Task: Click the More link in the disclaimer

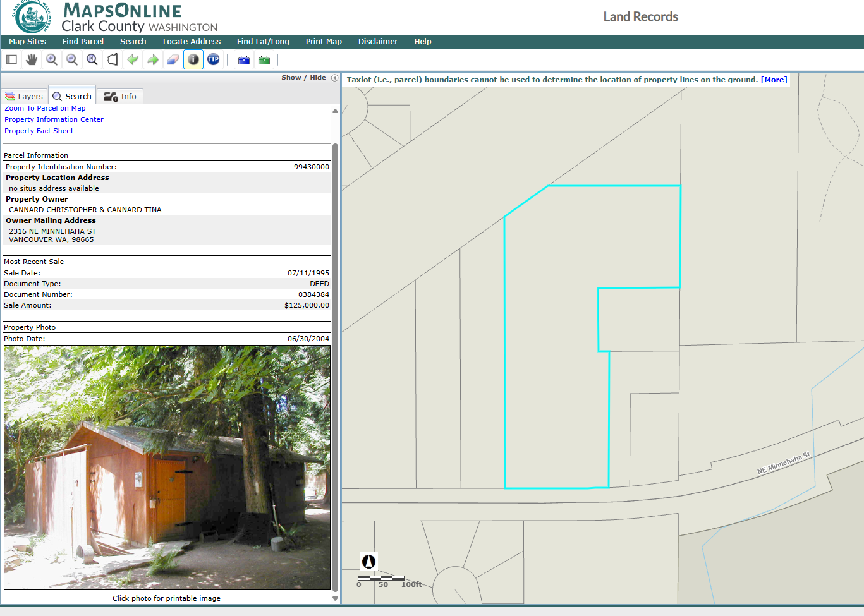Action: pyautogui.click(x=774, y=80)
